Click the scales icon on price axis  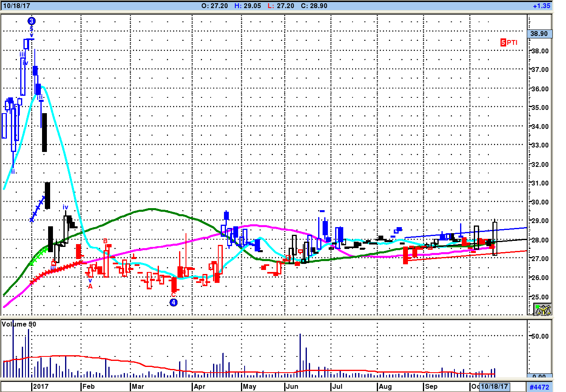(542, 310)
